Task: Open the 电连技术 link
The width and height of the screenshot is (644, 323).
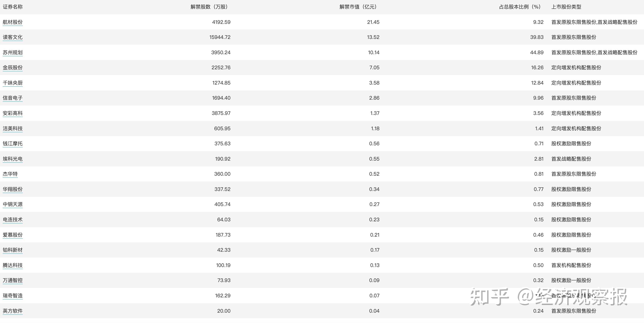Action: tap(13, 220)
